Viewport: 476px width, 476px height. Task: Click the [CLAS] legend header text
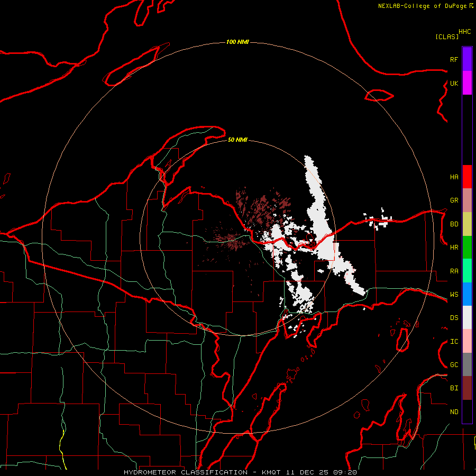click(x=447, y=36)
